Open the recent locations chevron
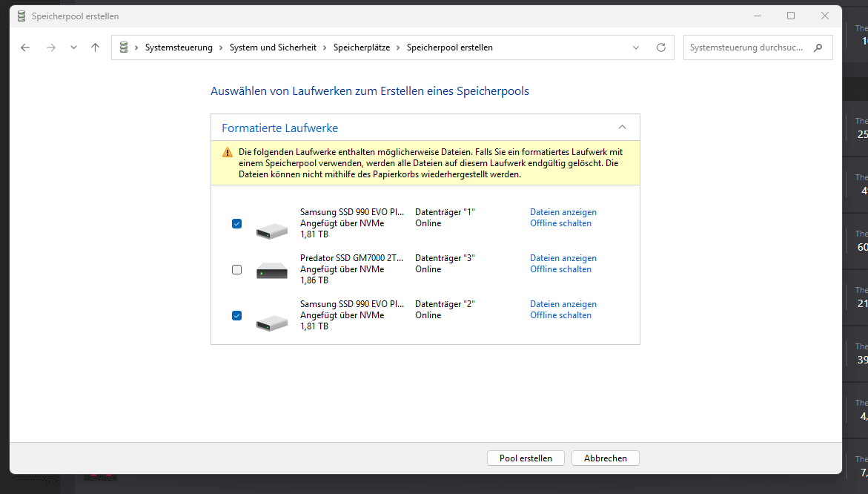The height and width of the screenshot is (494, 868). coord(73,47)
